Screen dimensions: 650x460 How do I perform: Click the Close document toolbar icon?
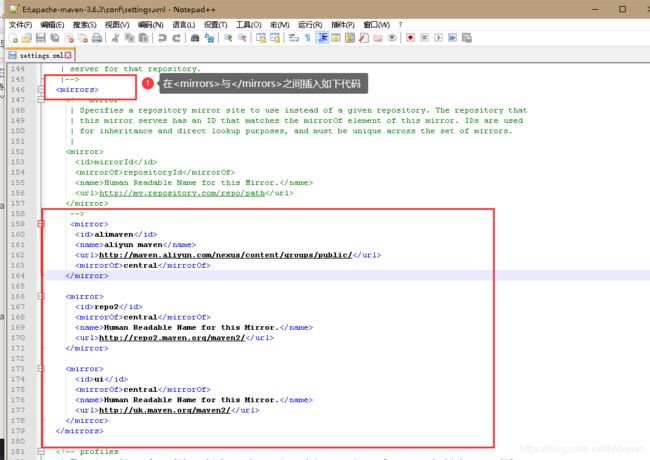point(69,38)
